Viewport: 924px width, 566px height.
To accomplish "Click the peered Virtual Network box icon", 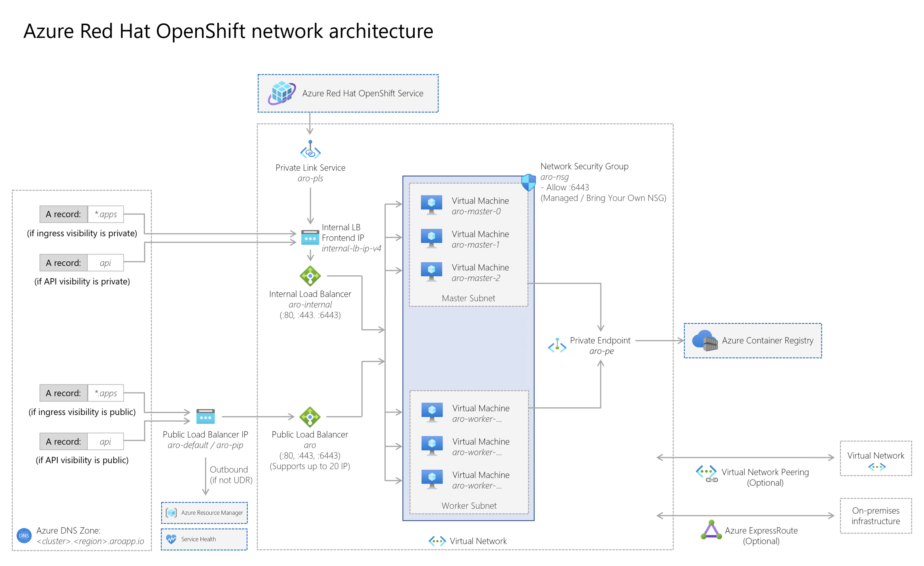I will click(x=877, y=467).
